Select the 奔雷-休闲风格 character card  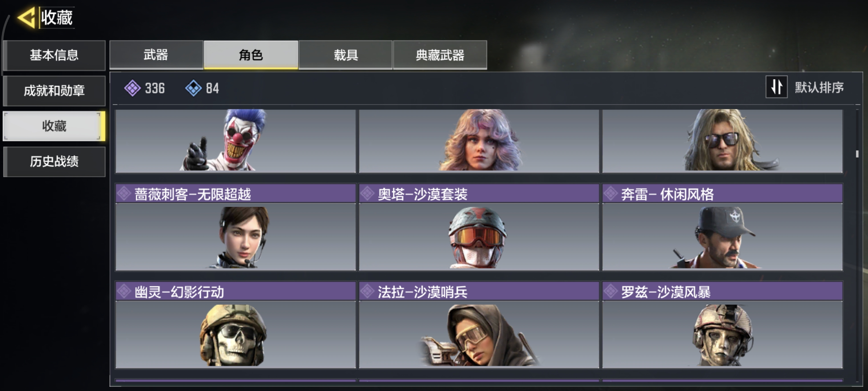click(722, 227)
